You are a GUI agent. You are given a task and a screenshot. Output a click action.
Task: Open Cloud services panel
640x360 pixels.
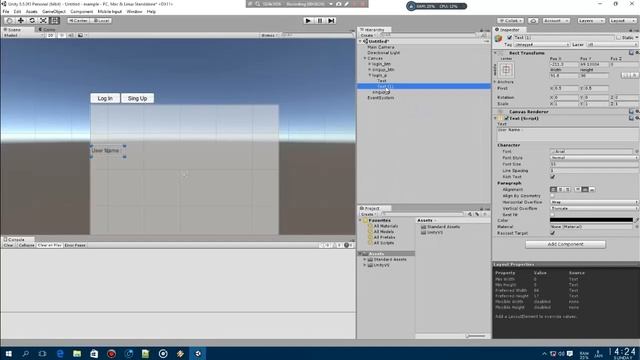point(533,20)
